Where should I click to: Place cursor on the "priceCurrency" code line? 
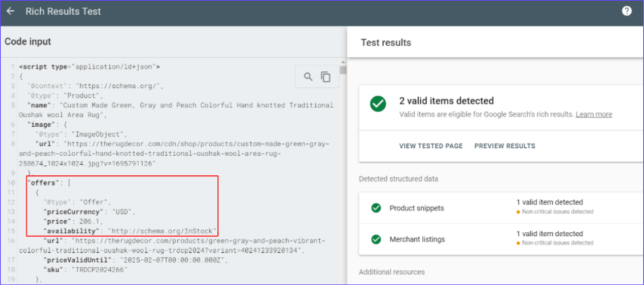coord(88,211)
